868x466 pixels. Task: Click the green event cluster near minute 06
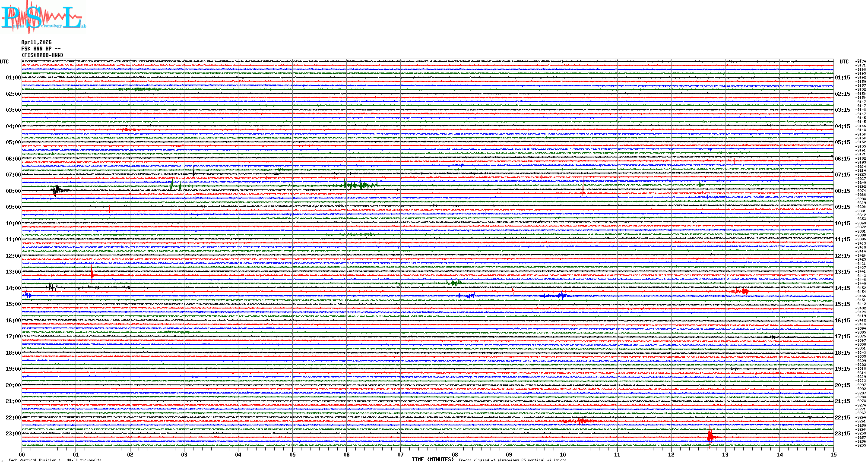(361, 186)
